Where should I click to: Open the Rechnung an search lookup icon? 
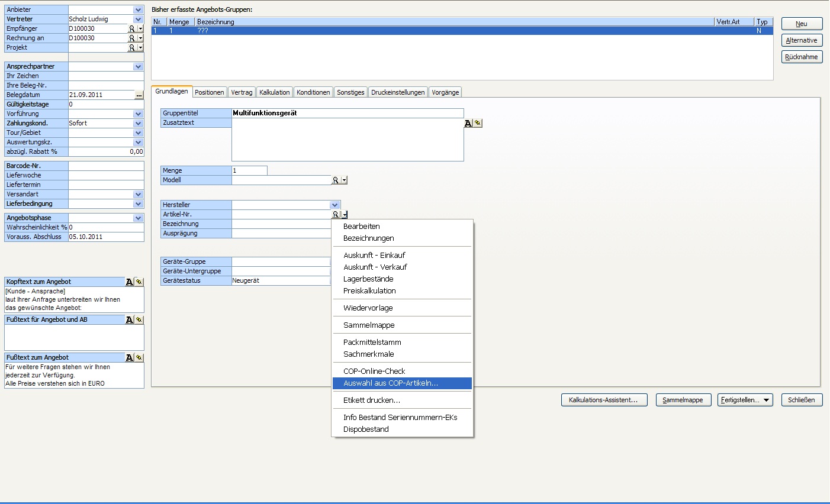(x=132, y=38)
